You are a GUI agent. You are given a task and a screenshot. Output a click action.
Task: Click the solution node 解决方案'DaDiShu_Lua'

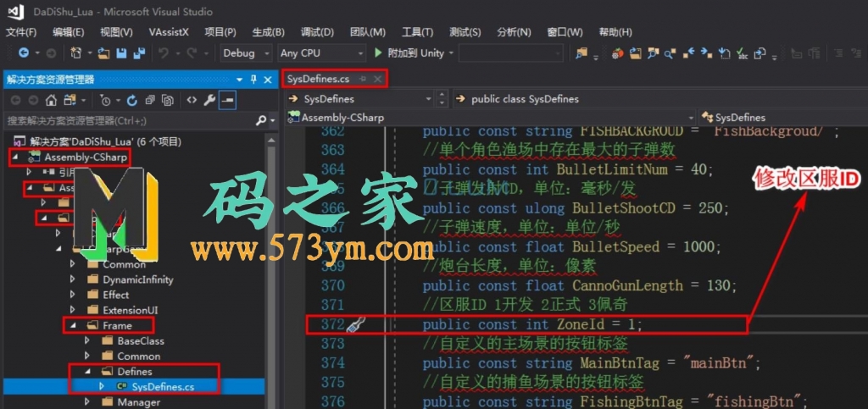pos(105,142)
